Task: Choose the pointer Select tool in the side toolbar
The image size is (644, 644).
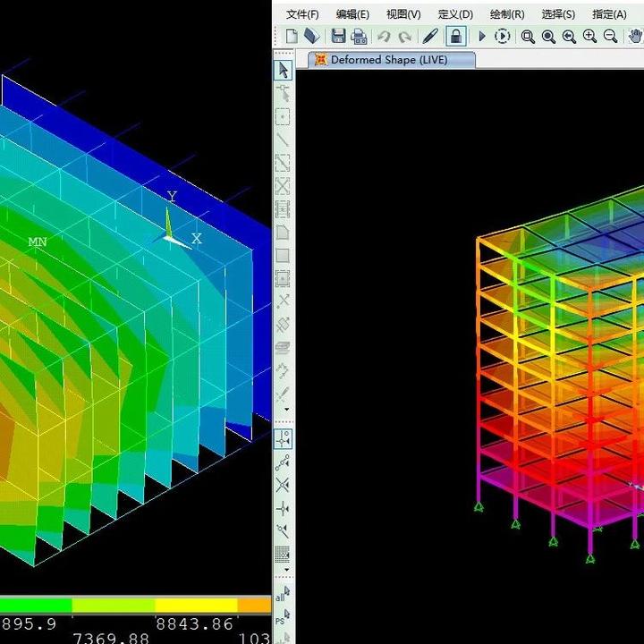Action: pyautogui.click(x=283, y=70)
